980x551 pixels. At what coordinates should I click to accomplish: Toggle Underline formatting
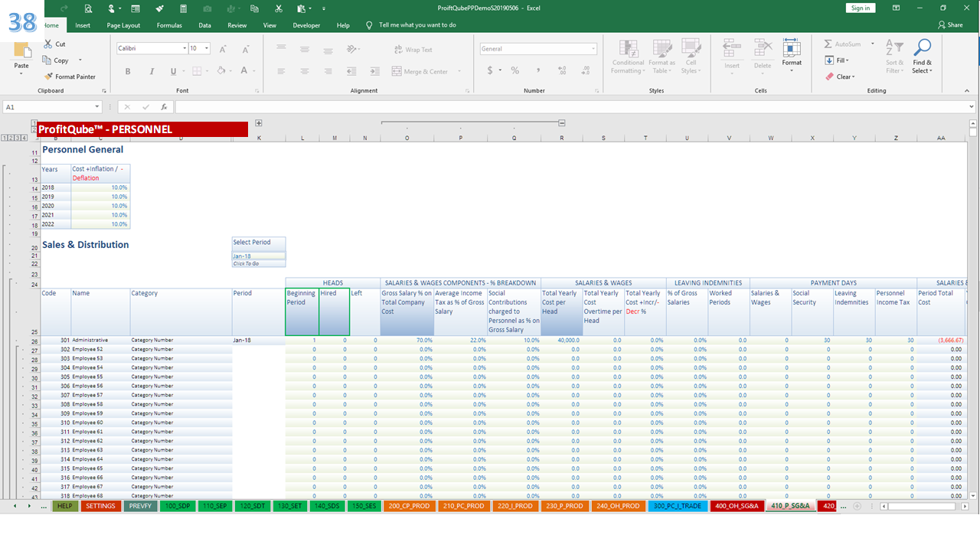173,71
